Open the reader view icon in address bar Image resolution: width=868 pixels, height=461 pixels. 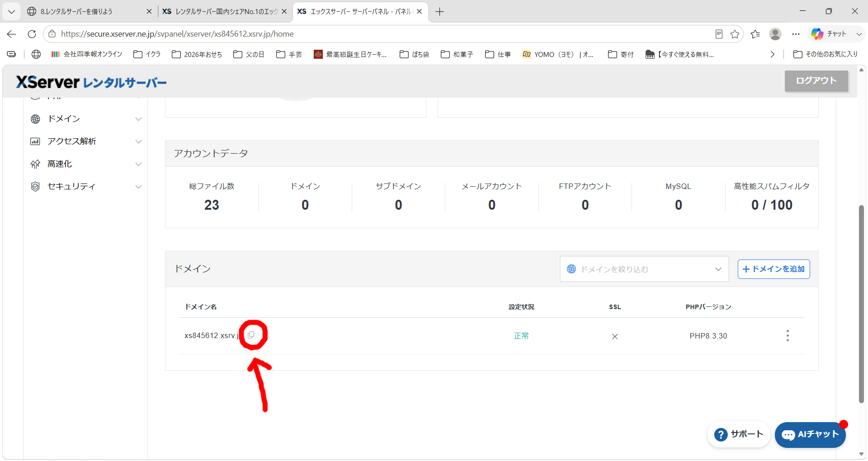(x=719, y=34)
